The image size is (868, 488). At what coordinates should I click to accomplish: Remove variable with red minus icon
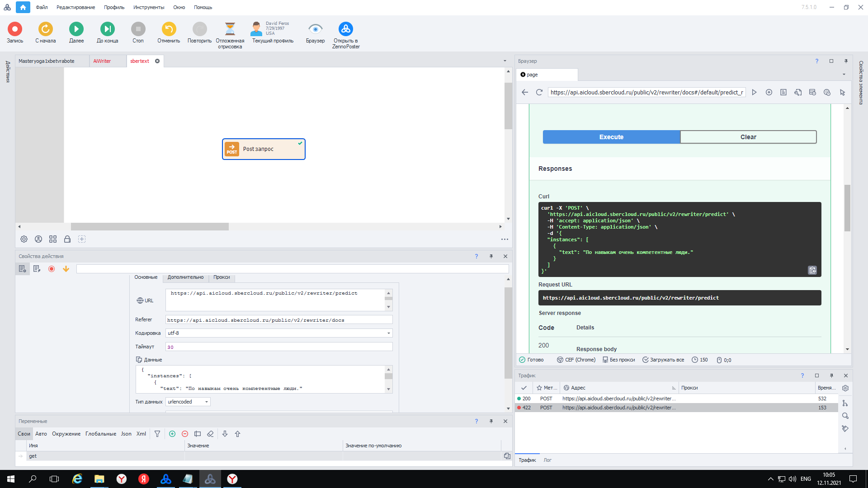[x=185, y=434]
